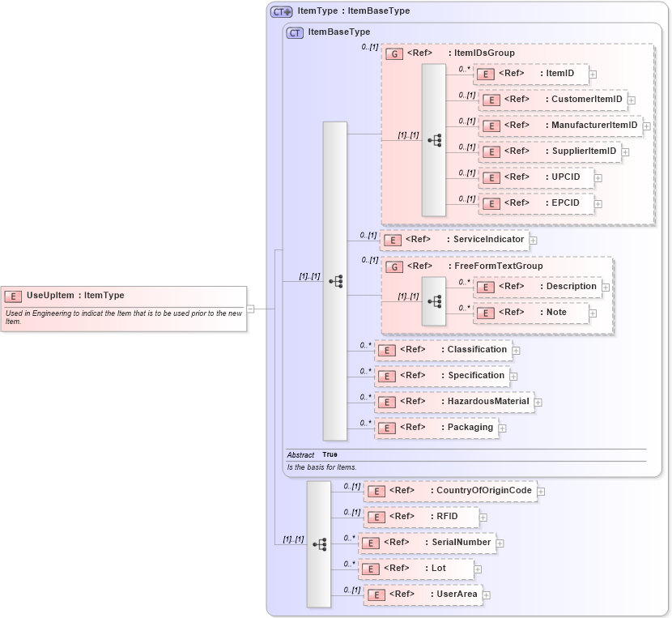Image resolution: width=672 pixels, height=618 pixels.
Task: Click the text reading Is the basis for Items
Action: (x=321, y=467)
